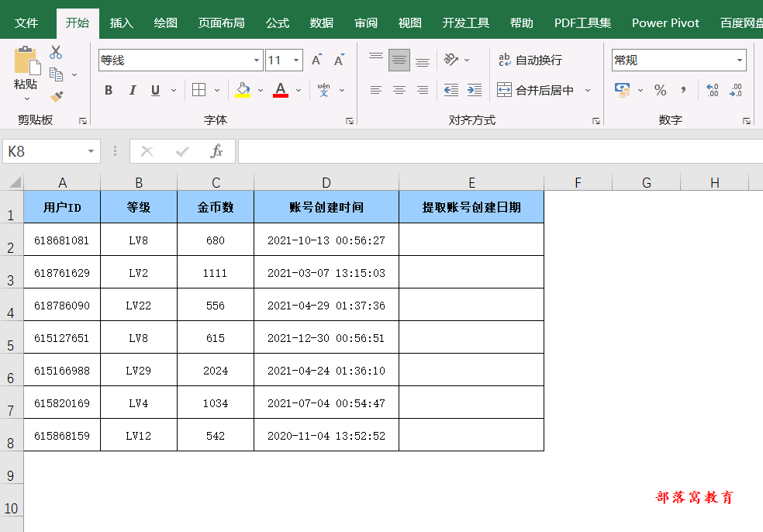
Task: Switch to 插入 insert tab
Action: coord(121,22)
